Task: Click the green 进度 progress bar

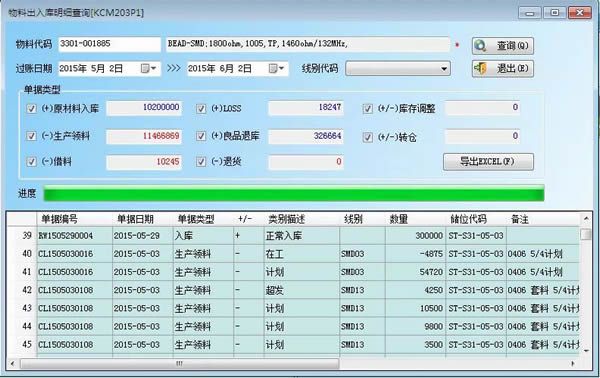Action: point(293,193)
